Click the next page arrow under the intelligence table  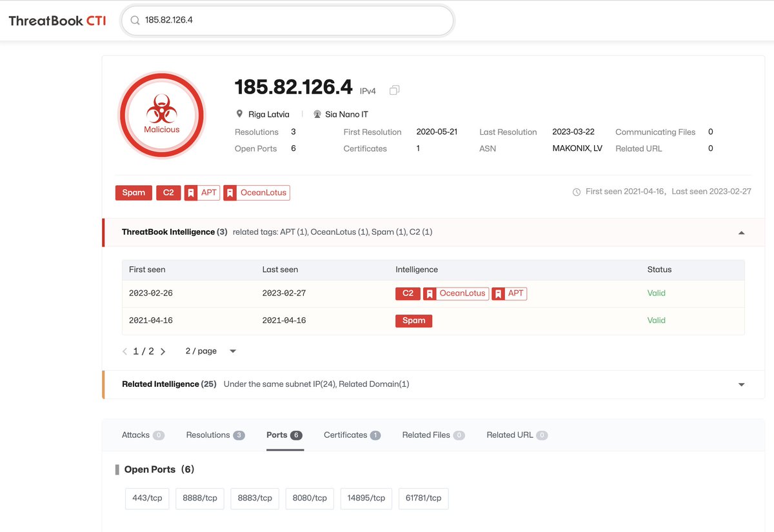(x=163, y=351)
